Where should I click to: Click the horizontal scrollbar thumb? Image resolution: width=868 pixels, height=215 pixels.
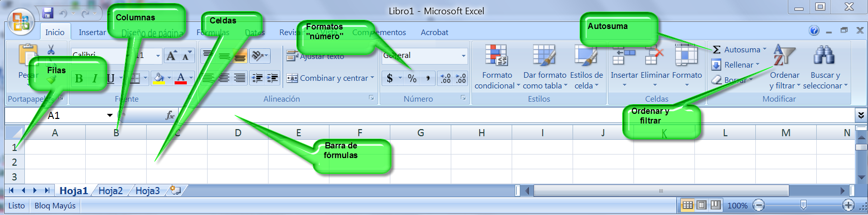click(661, 191)
